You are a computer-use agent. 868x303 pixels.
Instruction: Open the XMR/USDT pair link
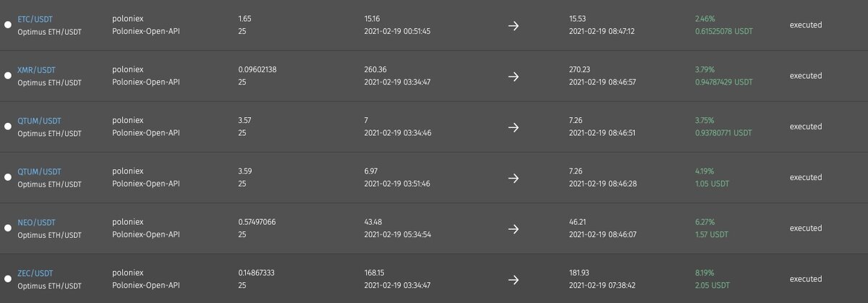pos(37,70)
